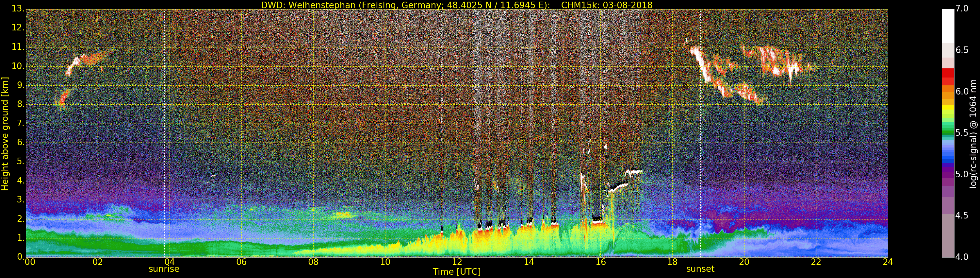
Task: Click the height axis tick label '11.'
Action: (x=18, y=47)
